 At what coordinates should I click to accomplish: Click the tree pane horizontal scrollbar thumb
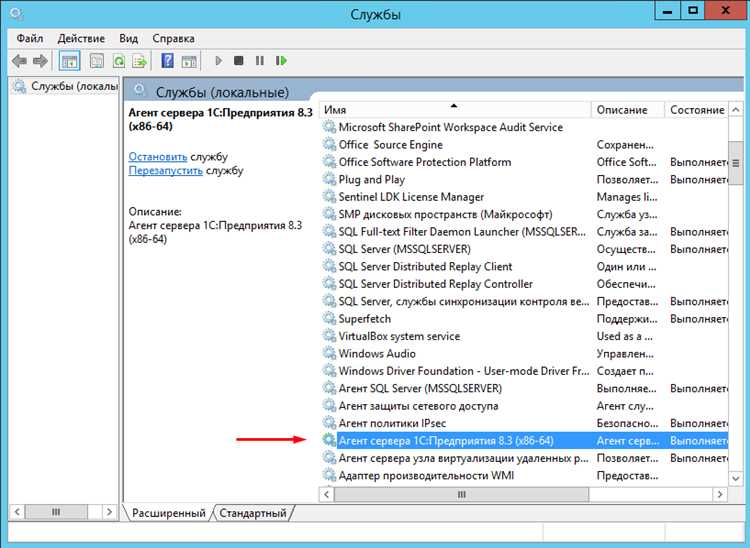(56, 512)
